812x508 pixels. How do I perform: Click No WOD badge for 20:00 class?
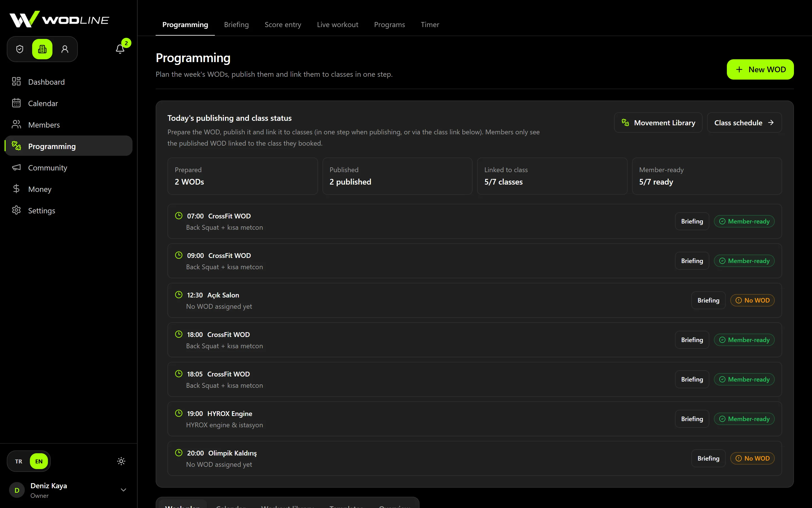pos(752,458)
